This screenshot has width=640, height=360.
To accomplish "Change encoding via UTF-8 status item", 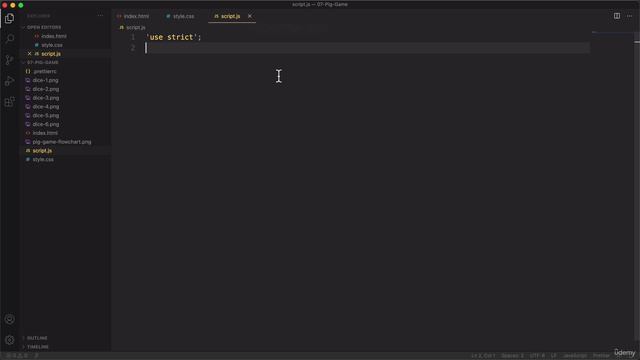I will click(537, 356).
